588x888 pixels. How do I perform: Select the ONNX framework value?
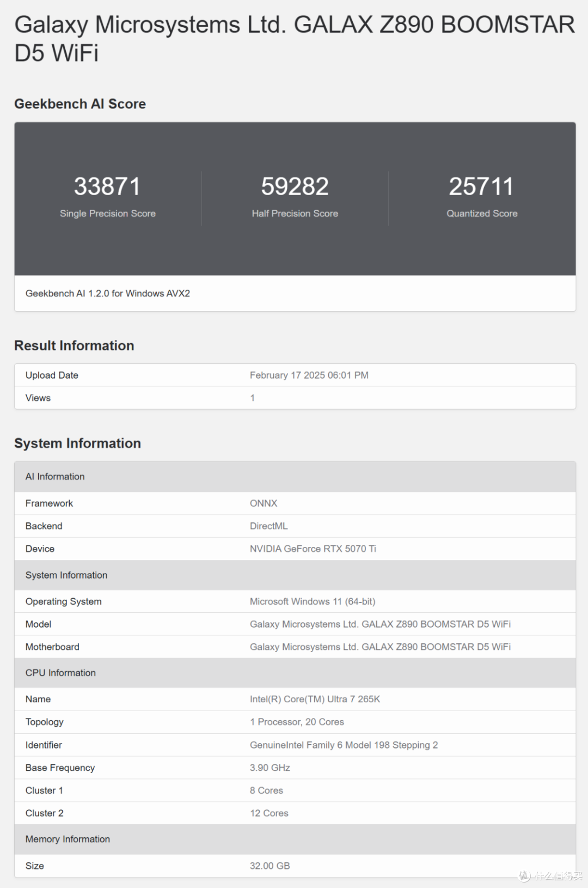[264, 503]
